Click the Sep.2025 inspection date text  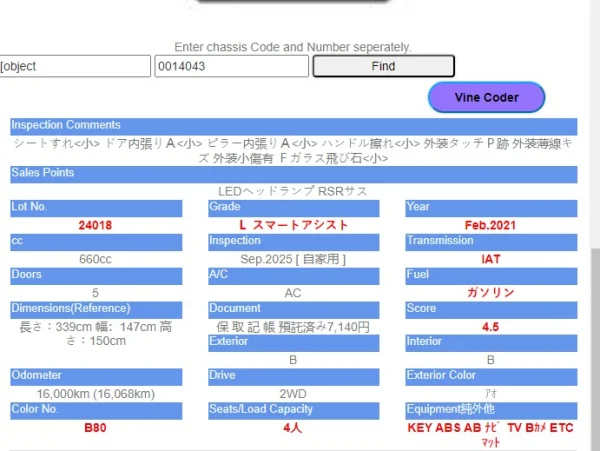(x=293, y=259)
